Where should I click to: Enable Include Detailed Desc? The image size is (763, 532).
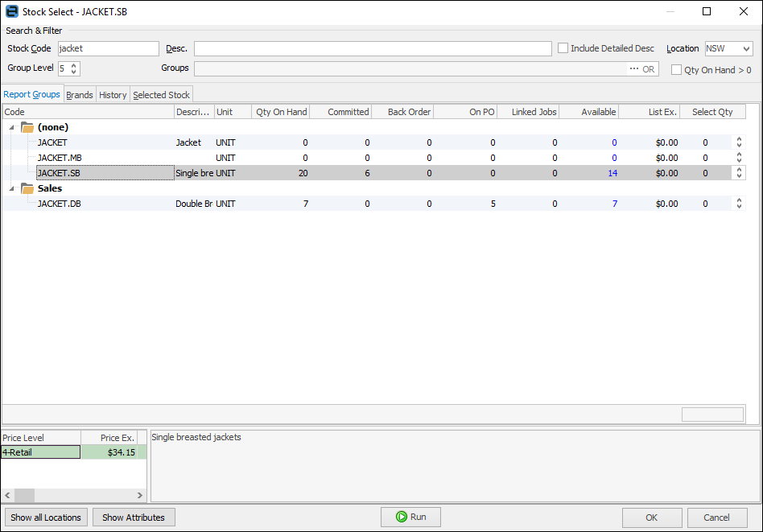(x=563, y=47)
